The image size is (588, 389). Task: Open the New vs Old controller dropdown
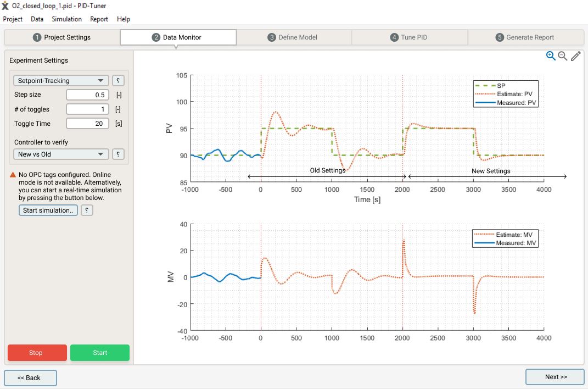(60, 154)
